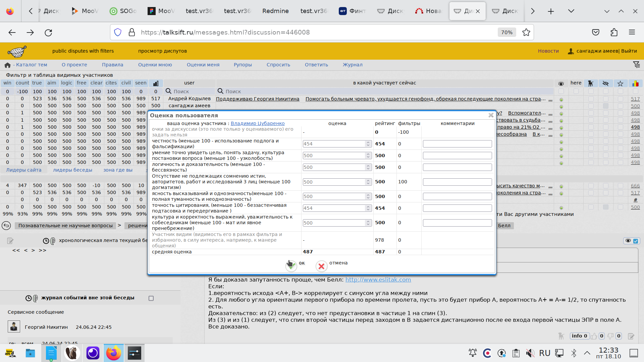
Task: Open home icon of Каталог тем
Action: coord(7,65)
